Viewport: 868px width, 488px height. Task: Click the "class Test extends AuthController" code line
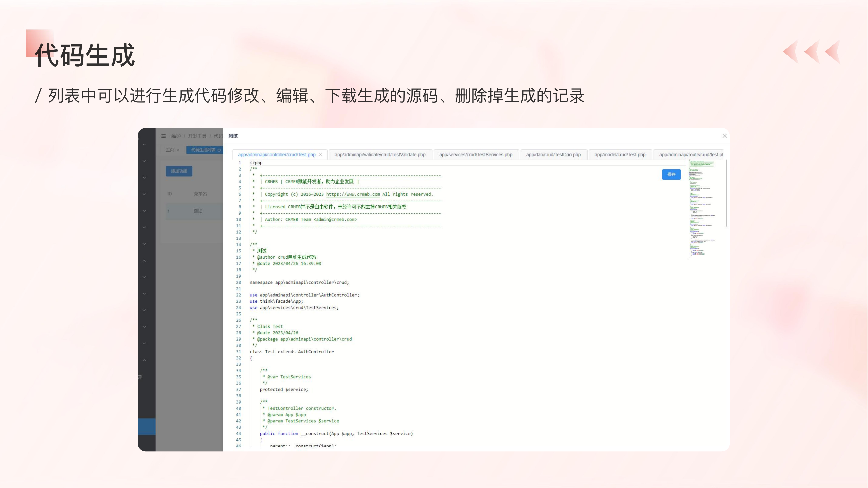click(292, 352)
